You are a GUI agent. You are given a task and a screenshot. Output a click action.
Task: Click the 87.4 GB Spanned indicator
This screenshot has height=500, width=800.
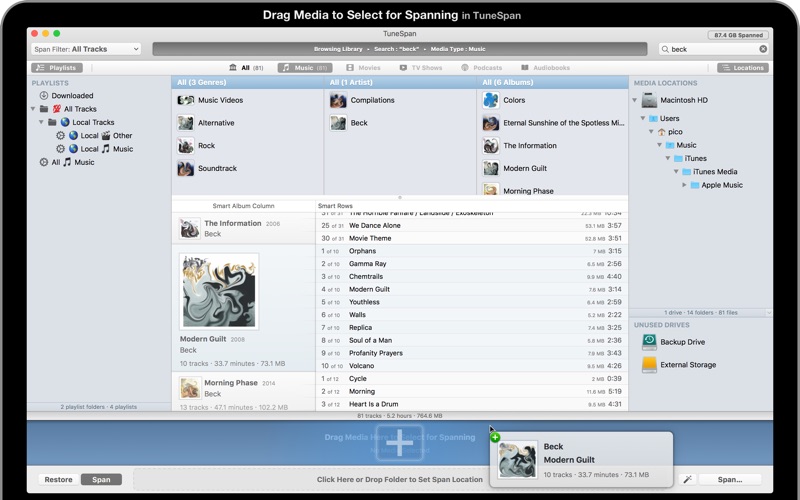(738, 35)
